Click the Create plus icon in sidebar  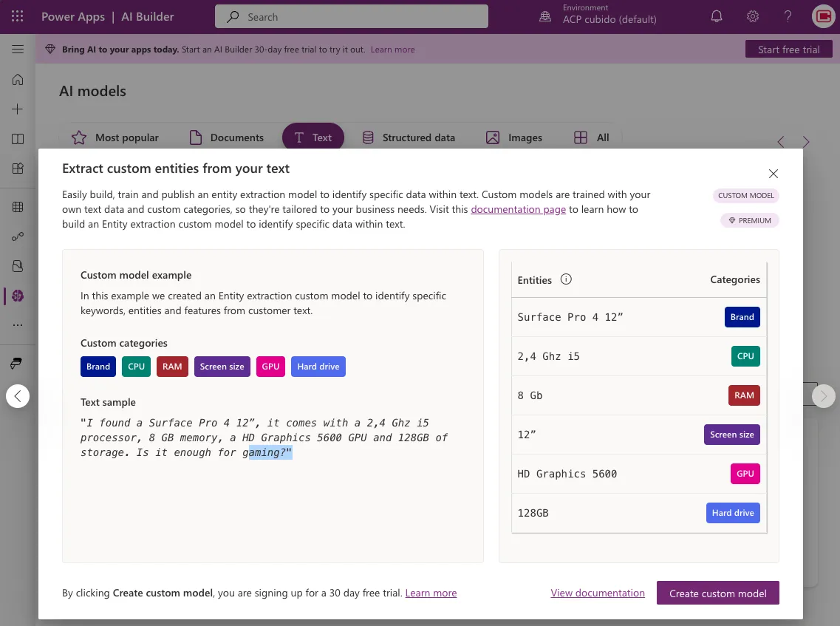[18, 109]
